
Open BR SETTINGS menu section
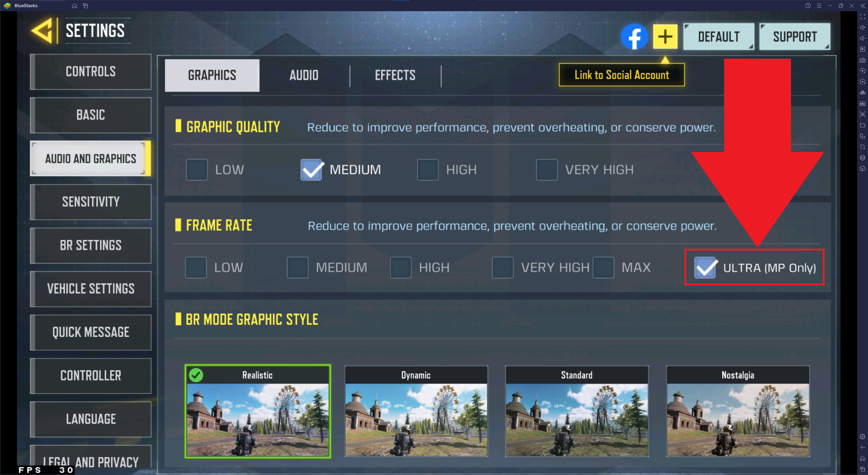click(x=91, y=245)
